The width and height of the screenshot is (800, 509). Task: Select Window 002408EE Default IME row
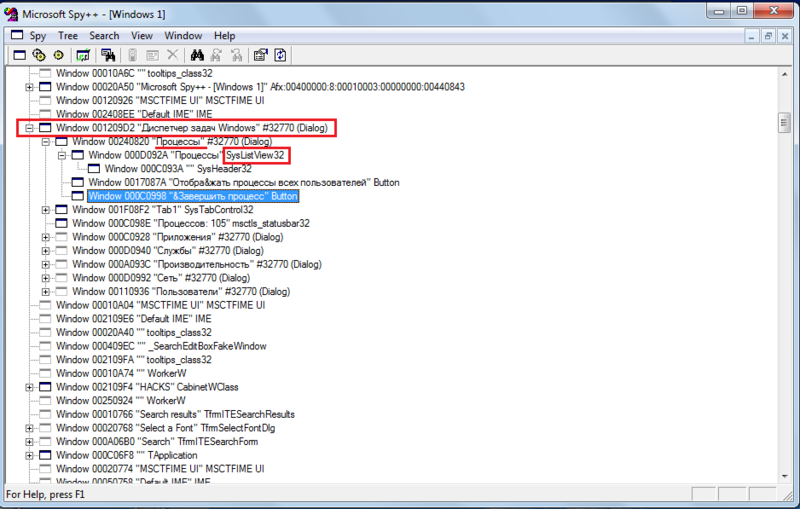[134, 114]
